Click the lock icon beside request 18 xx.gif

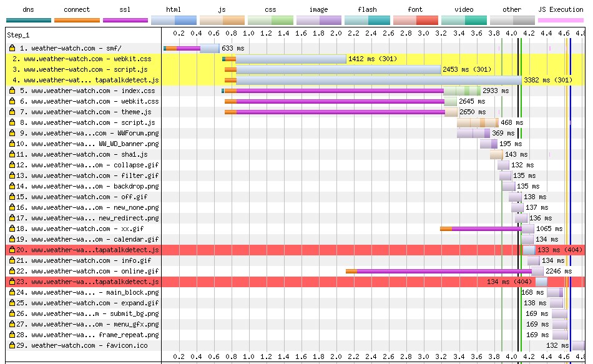coord(12,228)
